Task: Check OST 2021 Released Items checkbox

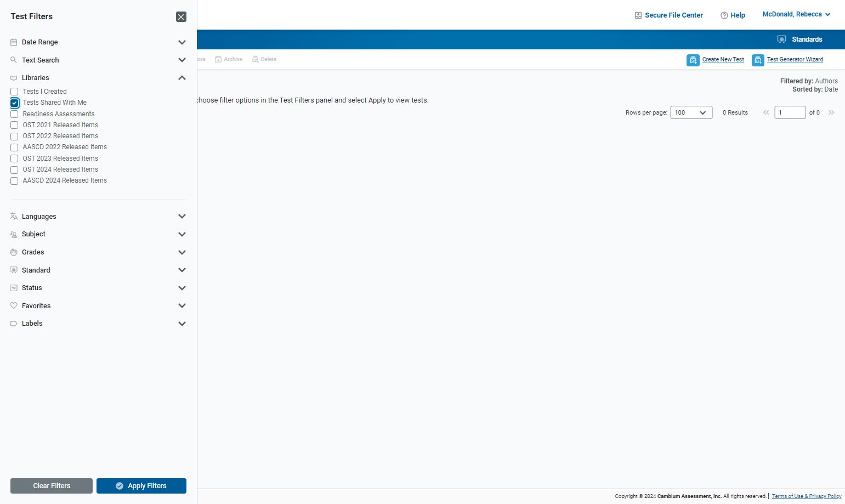Action: (x=14, y=125)
